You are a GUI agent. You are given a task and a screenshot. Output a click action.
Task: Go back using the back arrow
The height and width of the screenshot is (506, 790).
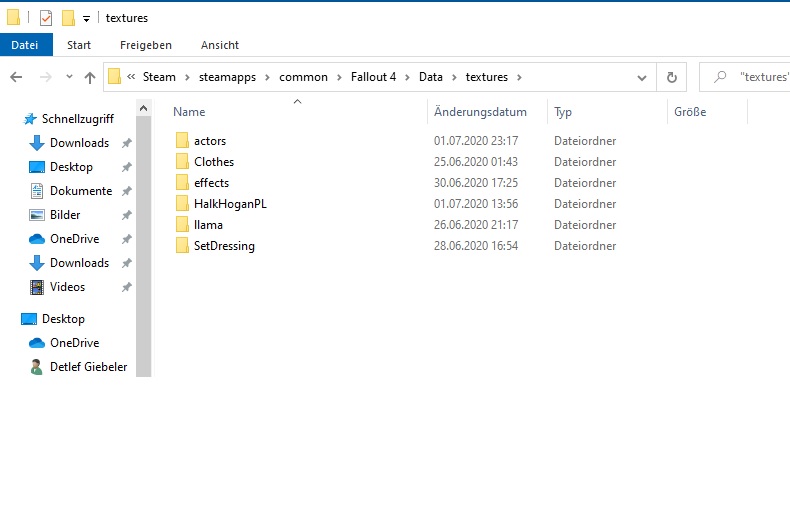pyautogui.click(x=16, y=77)
